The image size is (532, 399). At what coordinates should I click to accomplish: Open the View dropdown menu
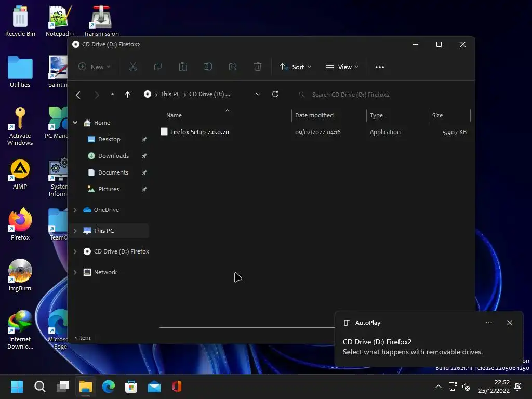coord(342,67)
